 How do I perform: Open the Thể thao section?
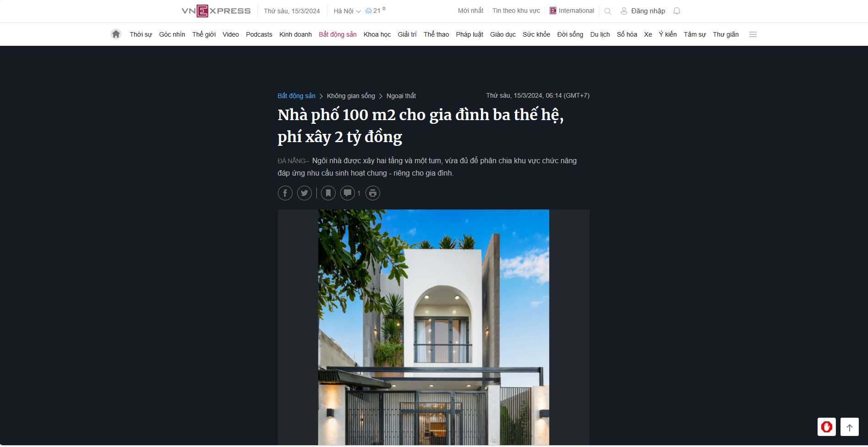pyautogui.click(x=436, y=34)
